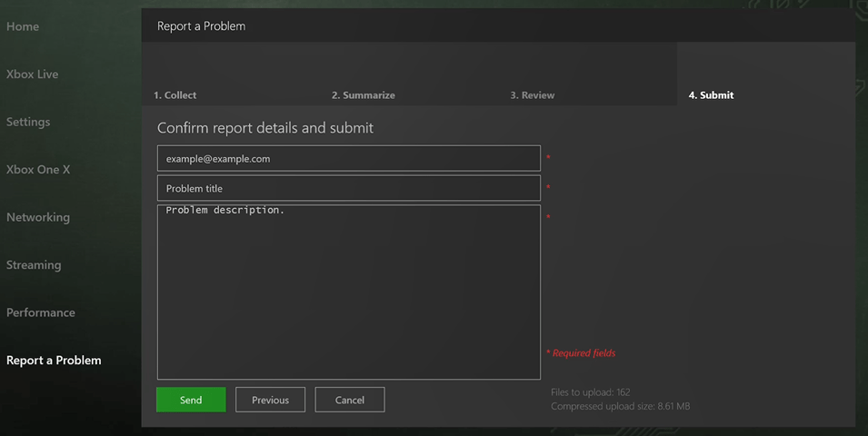Viewport: 868px width, 436px height.
Task: Go to the 2. Summarize step
Action: point(364,95)
